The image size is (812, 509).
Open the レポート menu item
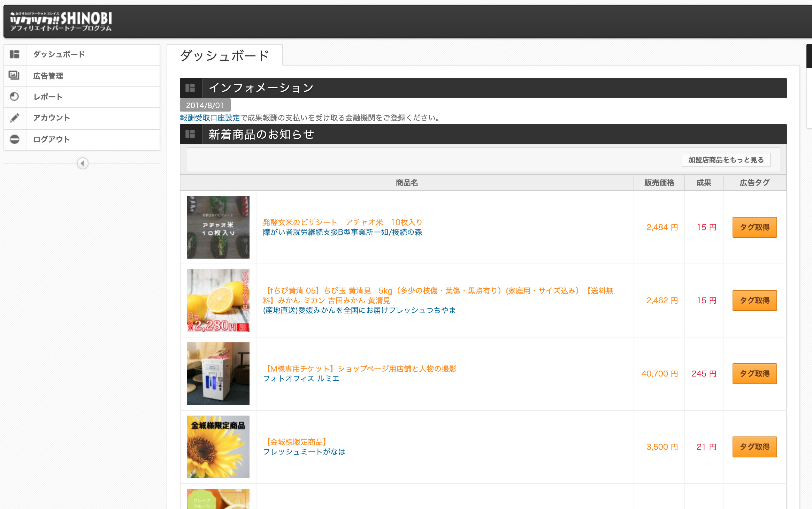tap(48, 97)
